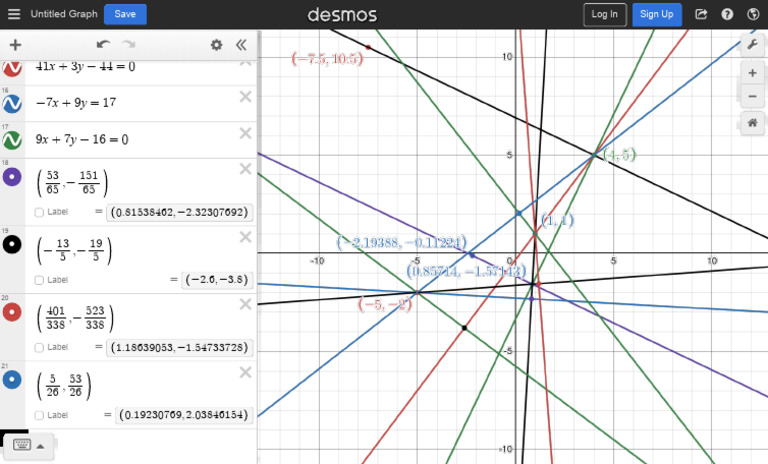This screenshot has width=768, height=464.
Task: Delete point (−13/5, −19/5) expression
Action: click(x=245, y=237)
